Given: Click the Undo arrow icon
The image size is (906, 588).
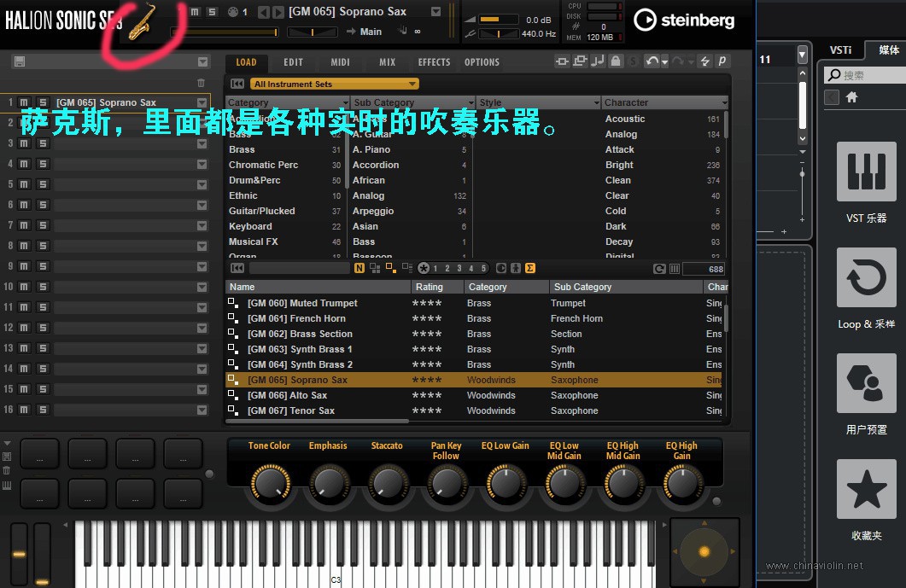Looking at the screenshot, I should [652, 61].
